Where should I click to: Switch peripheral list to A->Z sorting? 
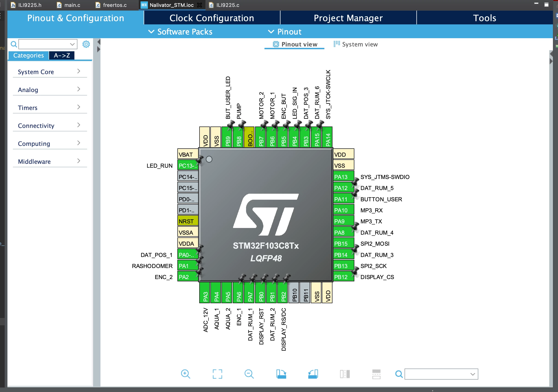[62, 55]
